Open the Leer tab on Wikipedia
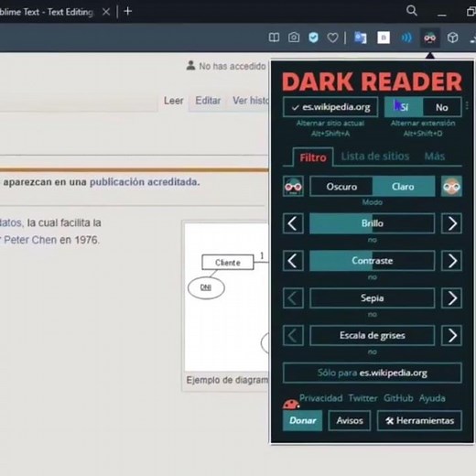 click(x=173, y=101)
